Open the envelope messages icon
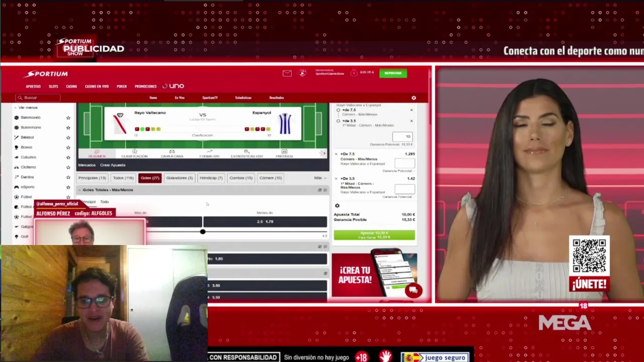644x362 pixels. pos(287,73)
